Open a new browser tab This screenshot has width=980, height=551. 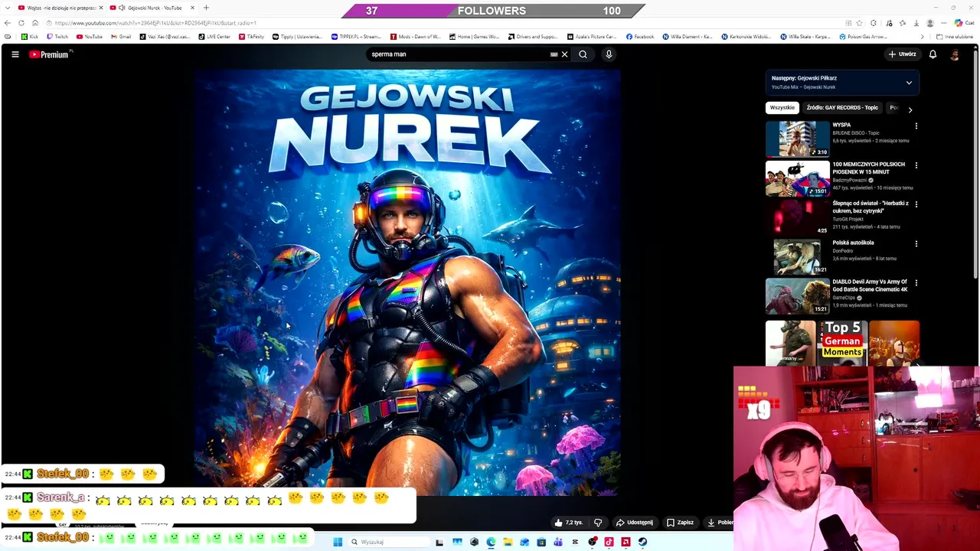coord(206,8)
